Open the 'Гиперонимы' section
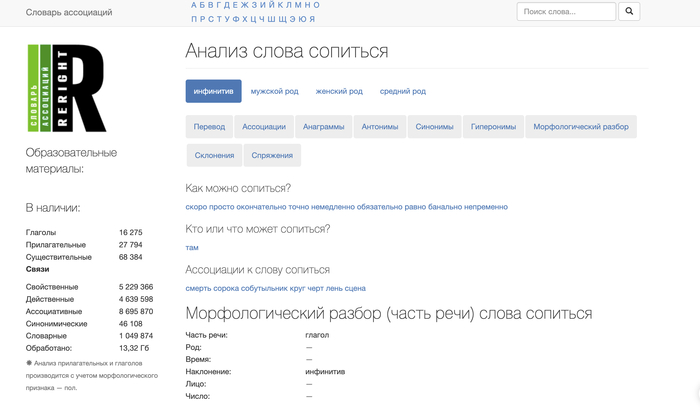The image size is (700, 410). (493, 127)
